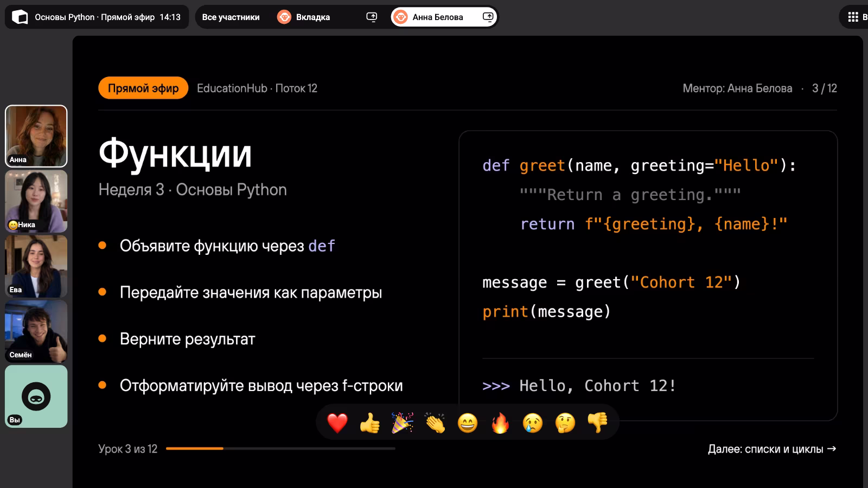Click the meeting app logo icon

pos(20,17)
